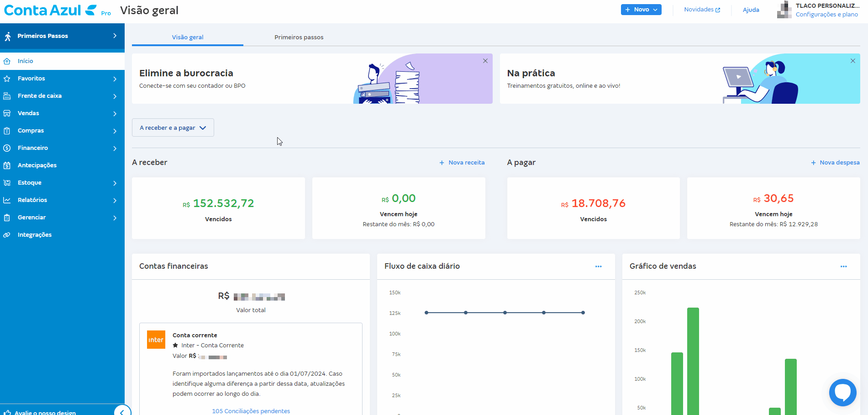
Task: Open Fluxo de caixa diário options menu
Action: pyautogui.click(x=598, y=266)
